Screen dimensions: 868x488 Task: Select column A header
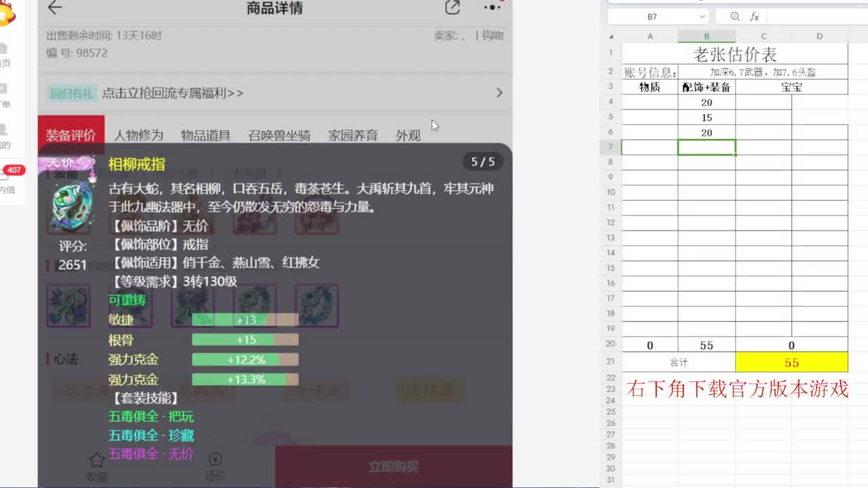pos(650,37)
